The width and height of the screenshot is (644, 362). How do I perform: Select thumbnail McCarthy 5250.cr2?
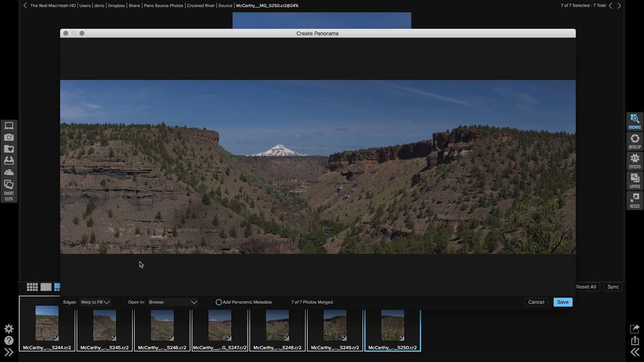pos(392,329)
